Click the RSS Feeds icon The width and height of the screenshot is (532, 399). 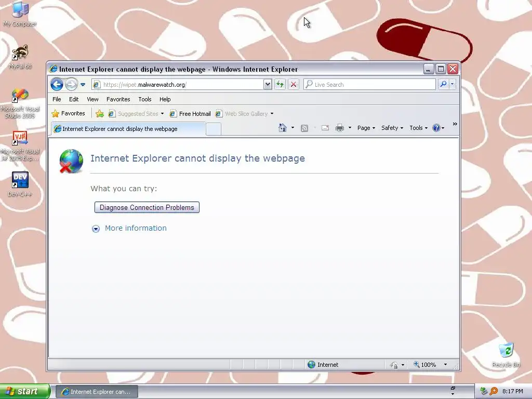coord(304,128)
